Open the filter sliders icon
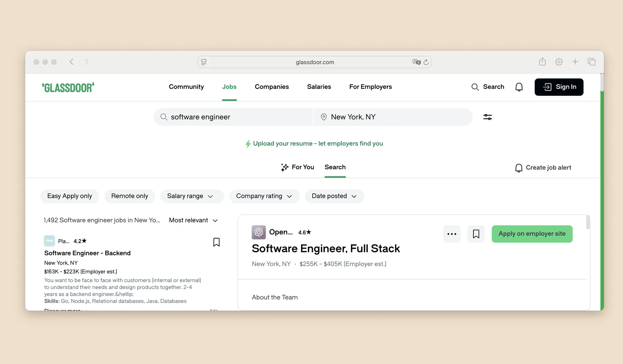This screenshot has width=623, height=364. 487,117
